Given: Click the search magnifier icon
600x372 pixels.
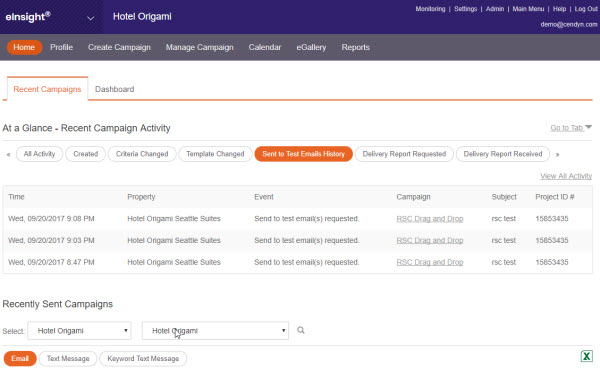Looking at the screenshot, I should coord(301,330).
